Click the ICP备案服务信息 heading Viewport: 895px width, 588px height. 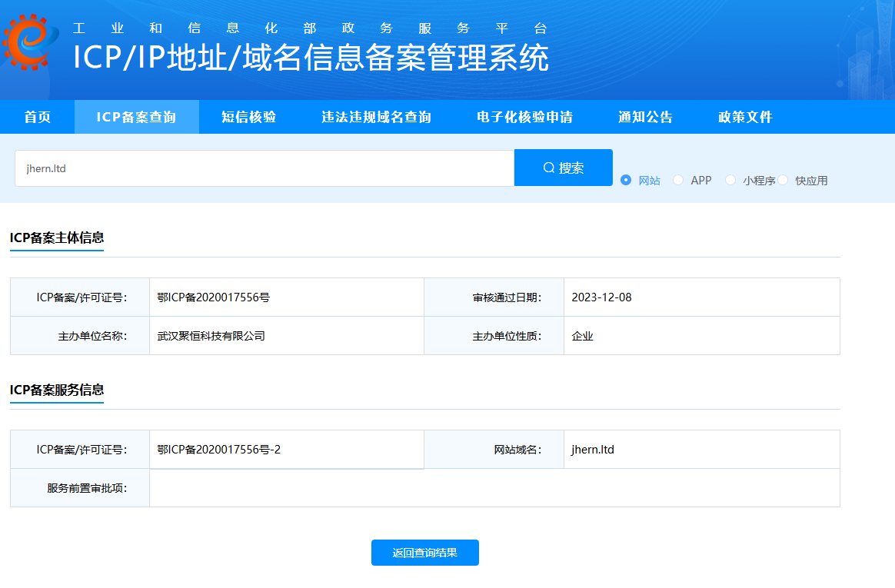tap(56, 390)
